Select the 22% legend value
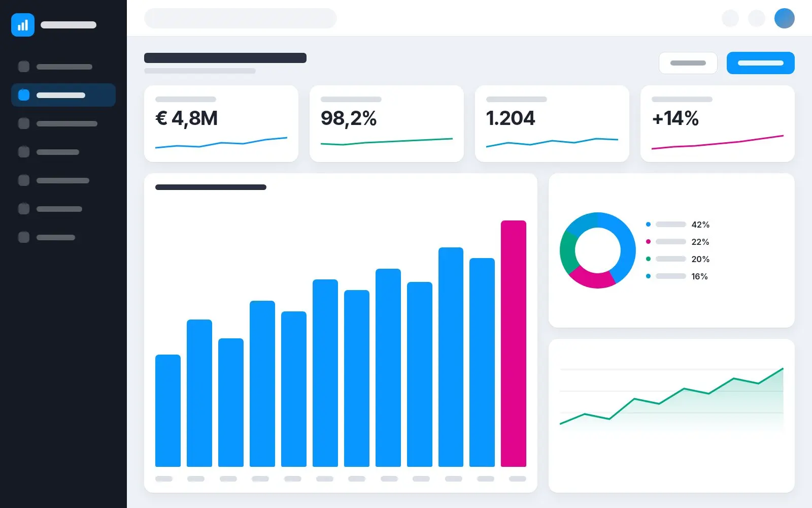 [x=700, y=242]
